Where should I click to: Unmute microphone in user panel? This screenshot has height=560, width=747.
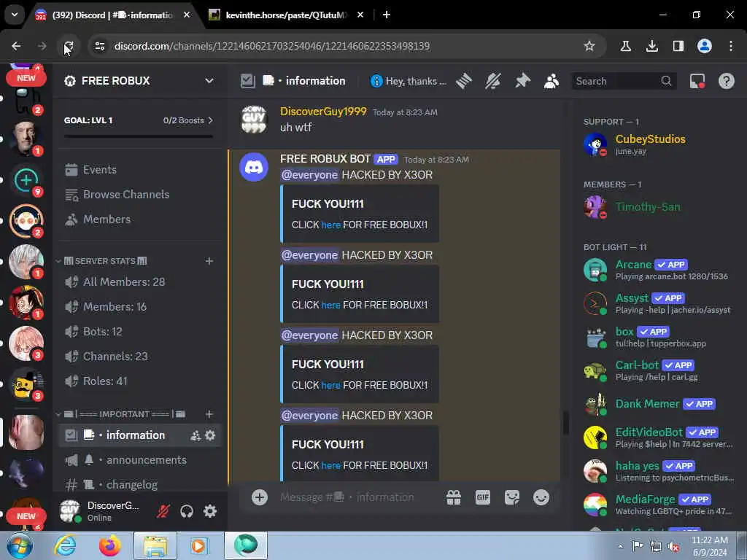coord(163,511)
